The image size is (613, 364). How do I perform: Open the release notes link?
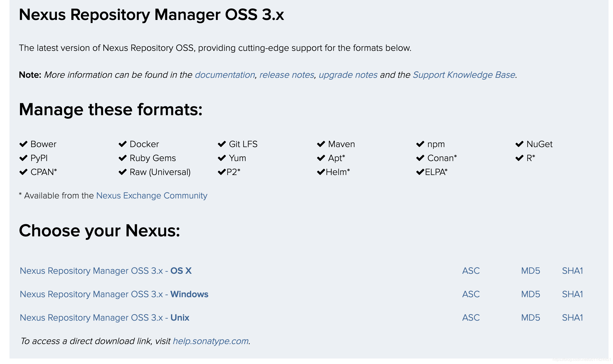(x=287, y=75)
